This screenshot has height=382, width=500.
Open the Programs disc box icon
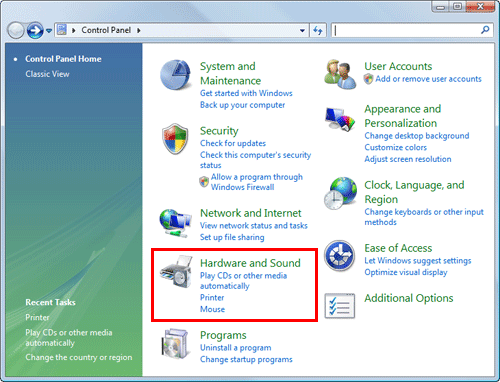tap(175, 344)
